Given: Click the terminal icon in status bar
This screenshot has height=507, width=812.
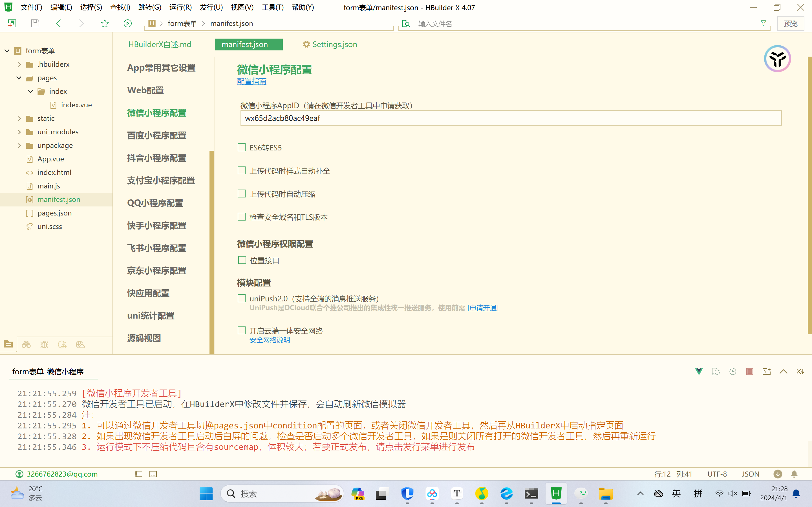Looking at the screenshot, I should tap(153, 474).
